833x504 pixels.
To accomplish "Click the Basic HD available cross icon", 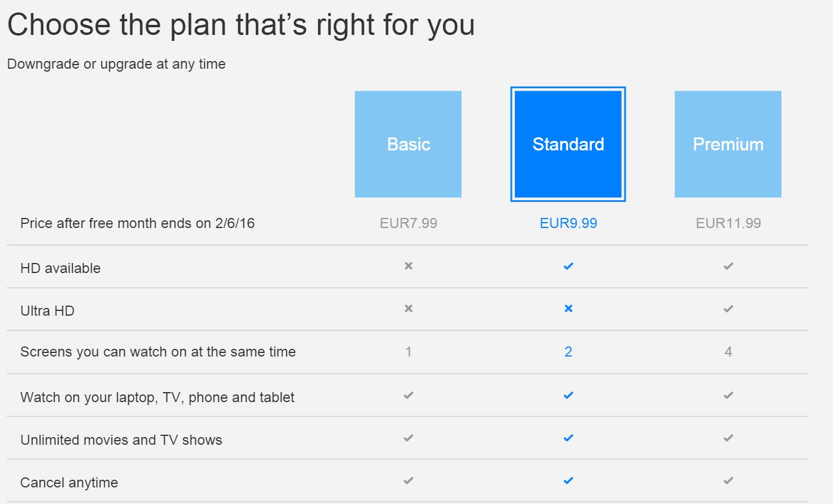I will pos(408,266).
